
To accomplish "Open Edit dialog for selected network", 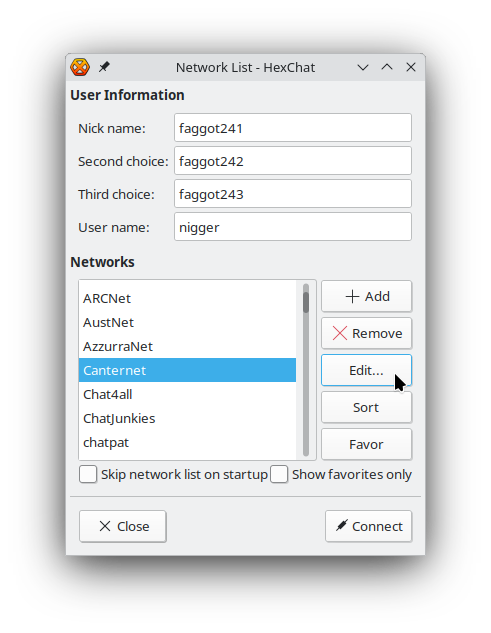I will (x=366, y=370).
